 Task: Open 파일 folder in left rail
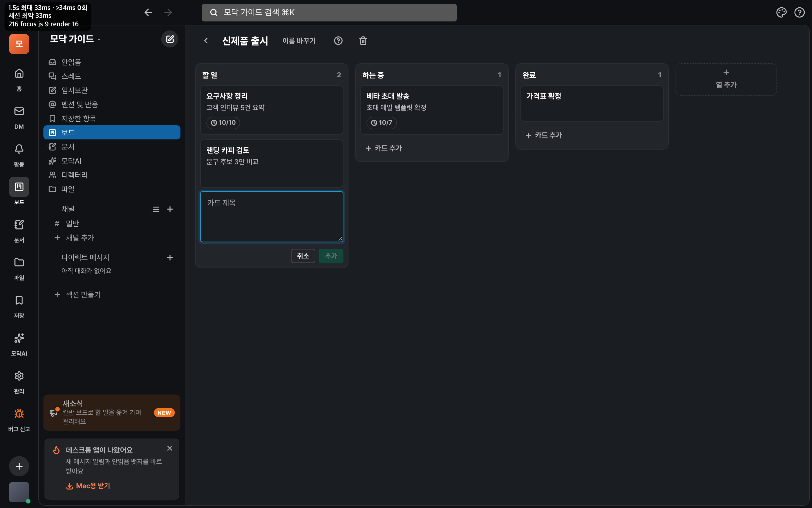[19, 268]
